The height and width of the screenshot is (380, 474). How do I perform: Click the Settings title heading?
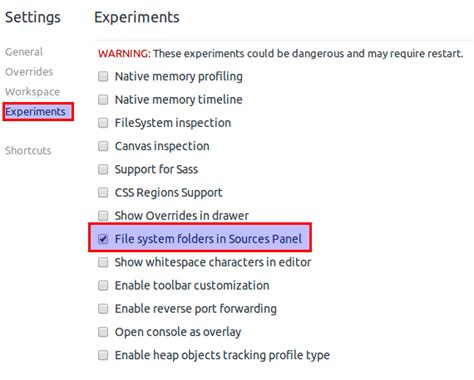tap(33, 17)
